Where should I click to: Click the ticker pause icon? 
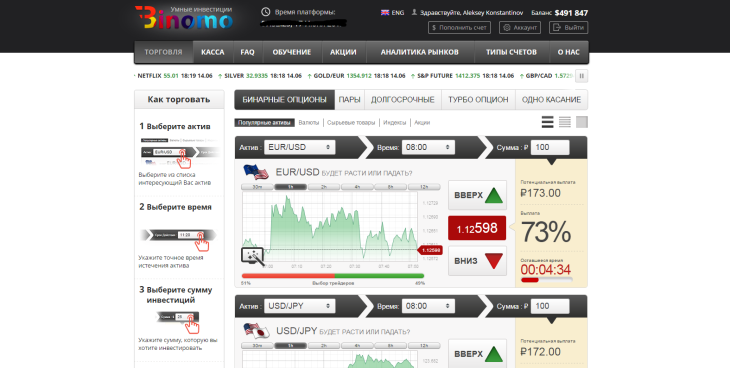pos(581,75)
